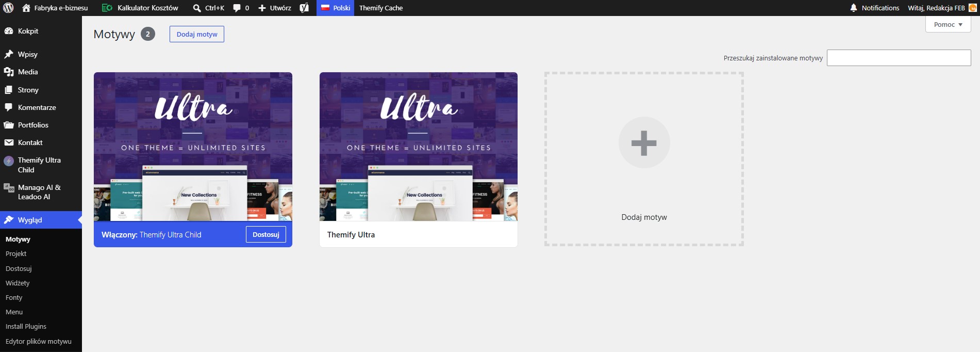The height and width of the screenshot is (352, 980).
Task: Expand the Pomoc help dropdown
Action: tap(948, 24)
